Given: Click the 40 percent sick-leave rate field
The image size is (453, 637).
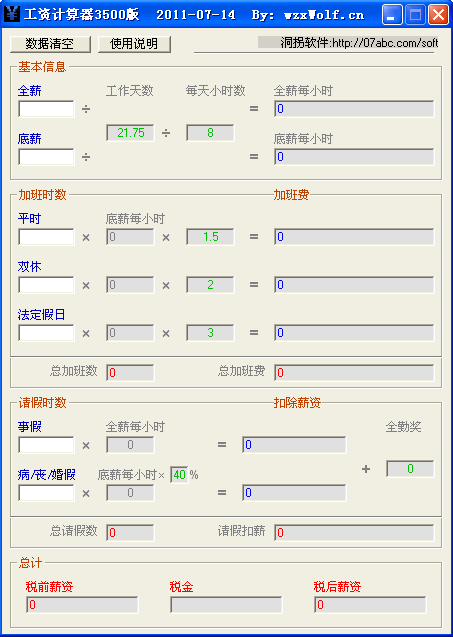Looking at the screenshot, I should point(179,474).
